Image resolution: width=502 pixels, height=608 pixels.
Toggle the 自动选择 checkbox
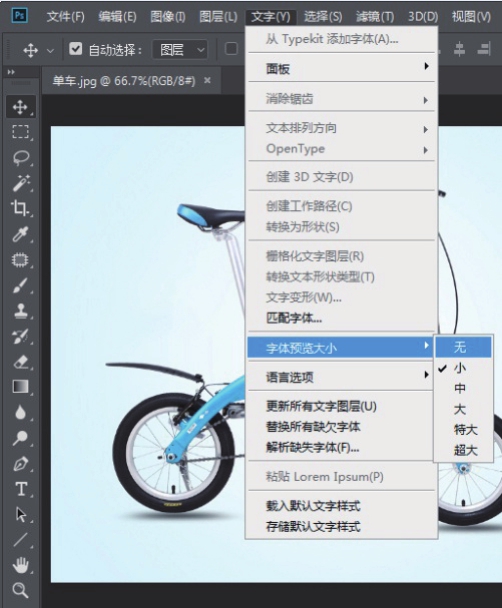76,49
